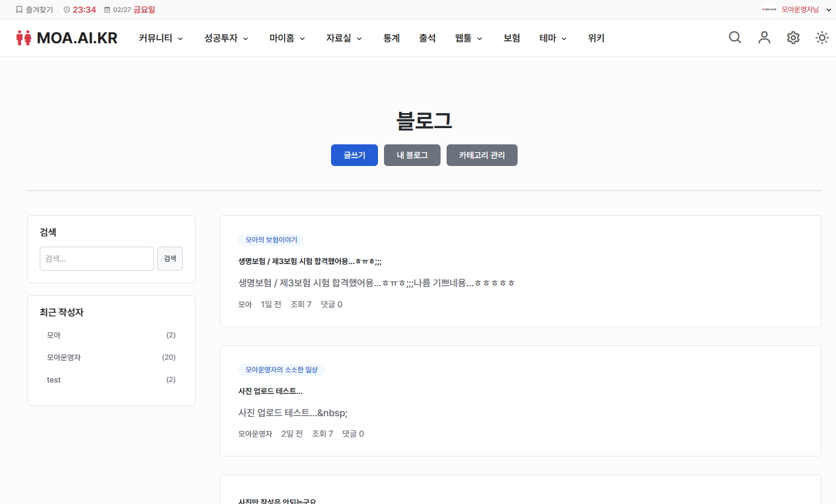The width and height of the screenshot is (836, 504).
Task: Click the bookmark 즐겨찾기 icon
Action: click(x=19, y=10)
